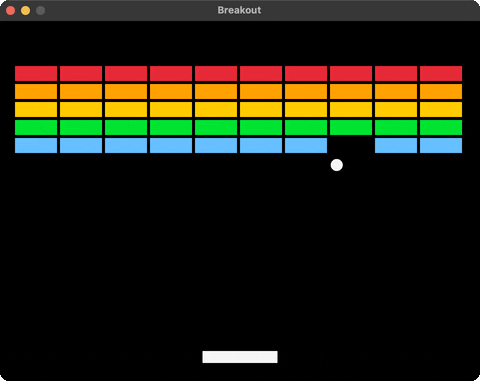480x381 pixels.
Task: Click the yellow brick two rows above the gap
Action: [351, 109]
